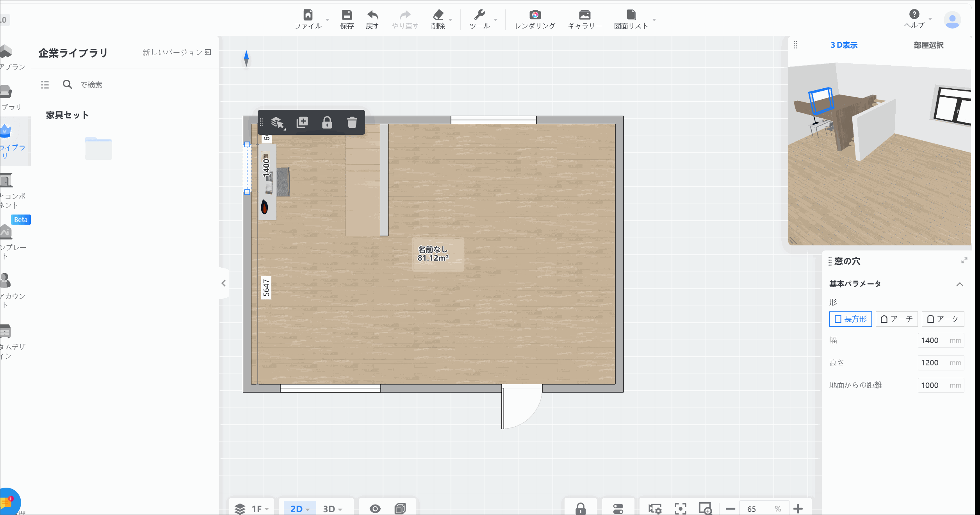Delete selected window with trash icon
The width and height of the screenshot is (980, 515).
click(x=352, y=122)
